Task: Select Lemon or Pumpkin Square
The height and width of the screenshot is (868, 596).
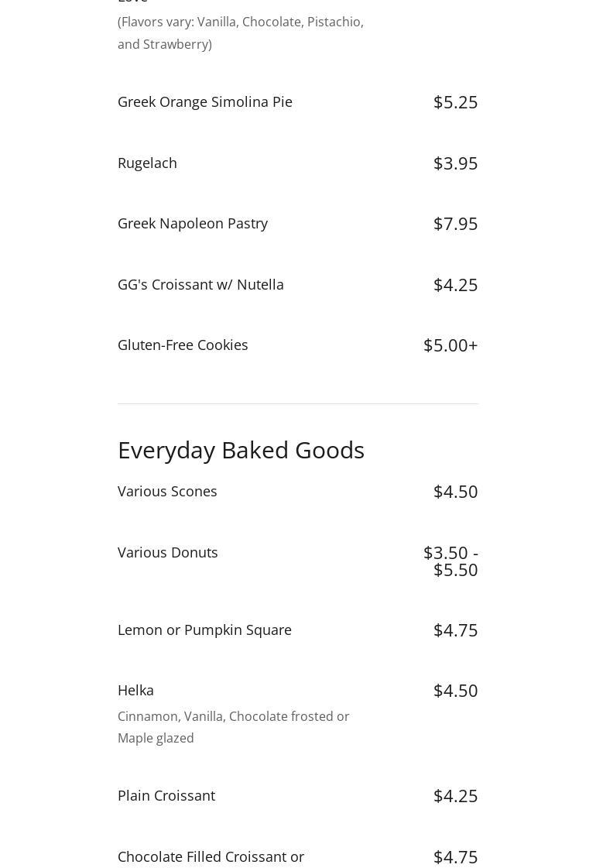Action: tap(204, 630)
